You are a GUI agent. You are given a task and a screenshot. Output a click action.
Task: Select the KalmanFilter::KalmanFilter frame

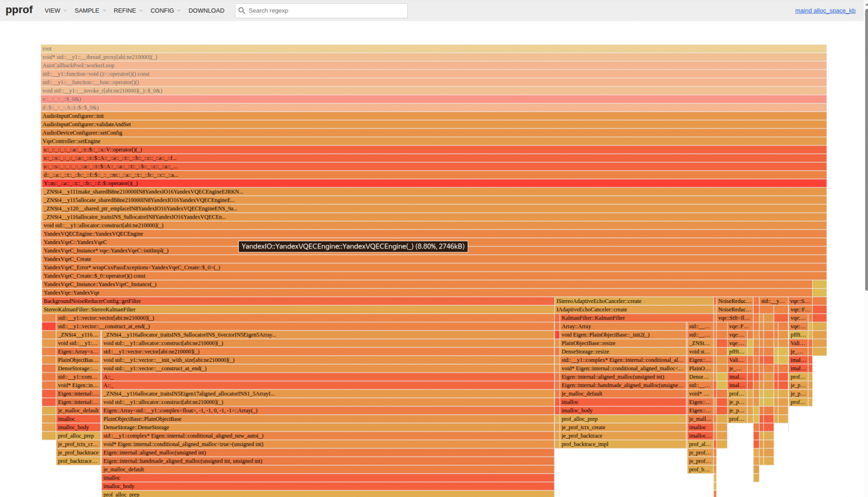pyautogui.click(x=637, y=318)
